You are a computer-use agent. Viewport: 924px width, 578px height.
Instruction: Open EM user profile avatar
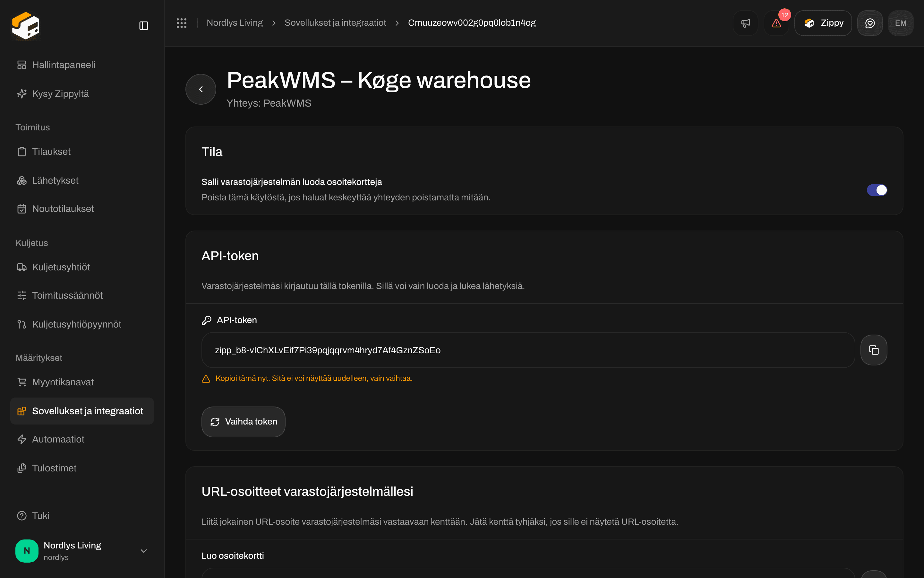coord(901,23)
